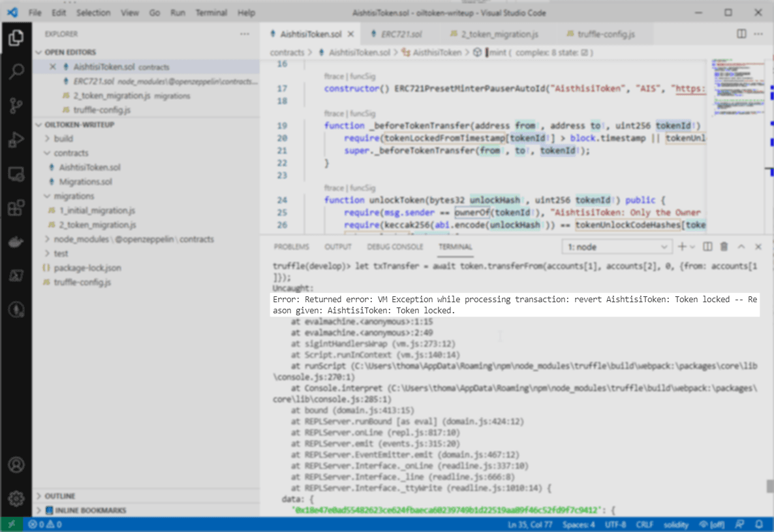Open the View menu
This screenshot has width=774, height=532.
point(130,13)
